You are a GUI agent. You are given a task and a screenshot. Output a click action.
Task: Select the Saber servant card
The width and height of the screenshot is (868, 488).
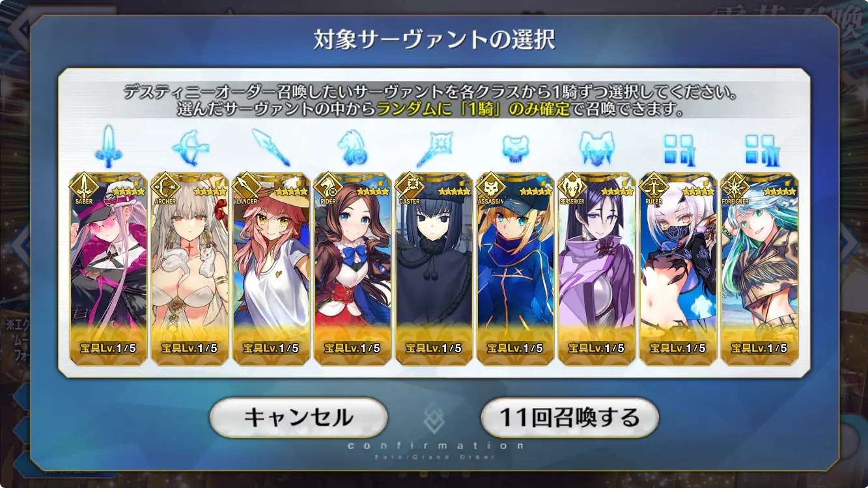pos(108,269)
